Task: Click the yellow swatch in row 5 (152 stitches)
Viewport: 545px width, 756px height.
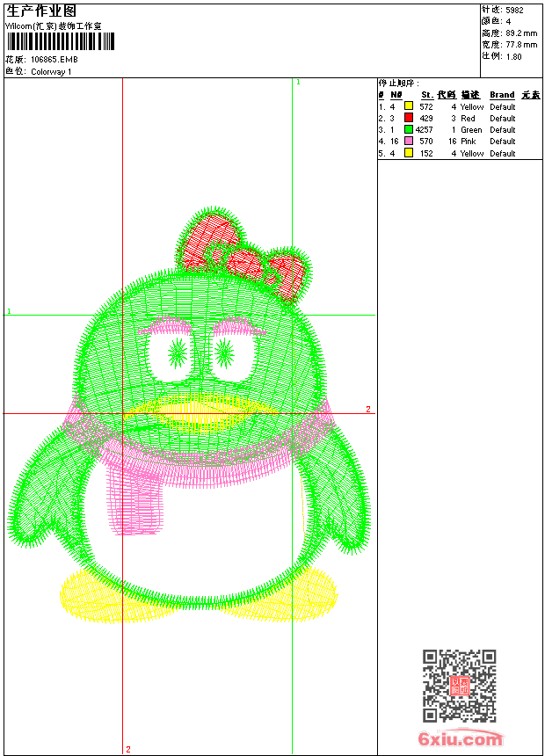Action: [x=409, y=153]
